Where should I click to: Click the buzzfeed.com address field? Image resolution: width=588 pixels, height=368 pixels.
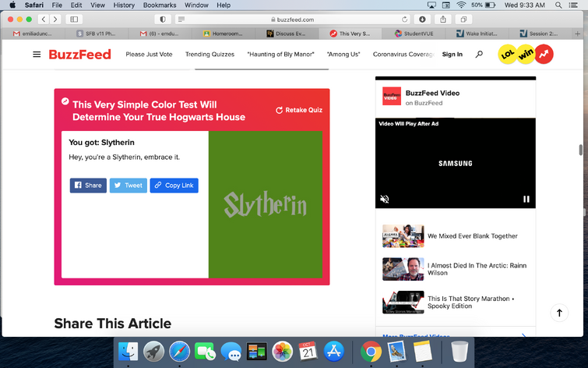coord(293,19)
